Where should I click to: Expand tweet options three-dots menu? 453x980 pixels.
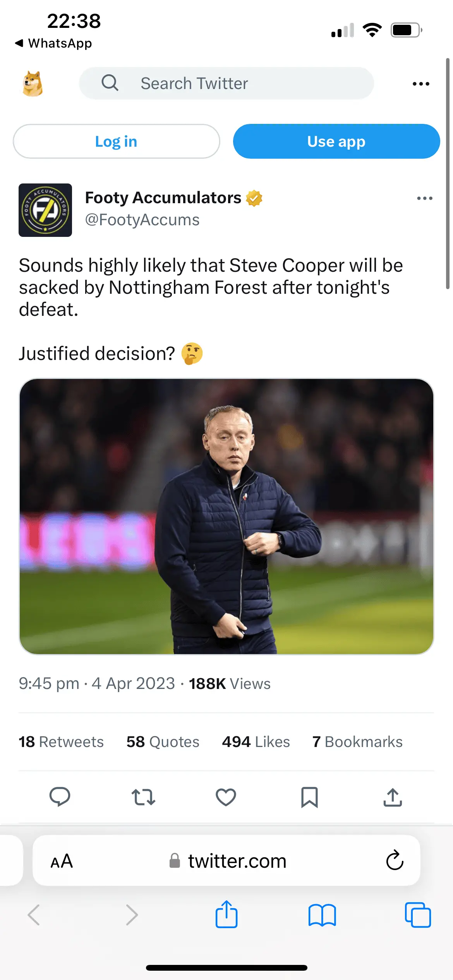(x=424, y=198)
